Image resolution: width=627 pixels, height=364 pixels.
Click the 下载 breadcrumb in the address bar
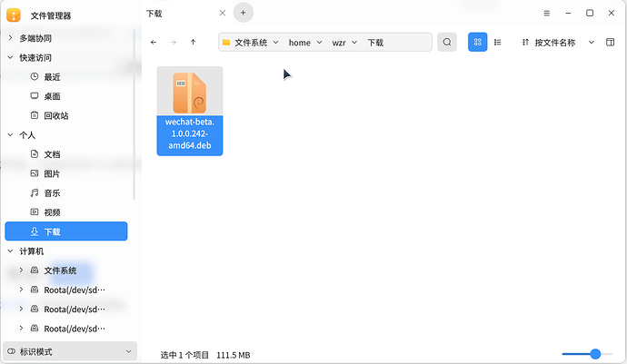(x=375, y=43)
